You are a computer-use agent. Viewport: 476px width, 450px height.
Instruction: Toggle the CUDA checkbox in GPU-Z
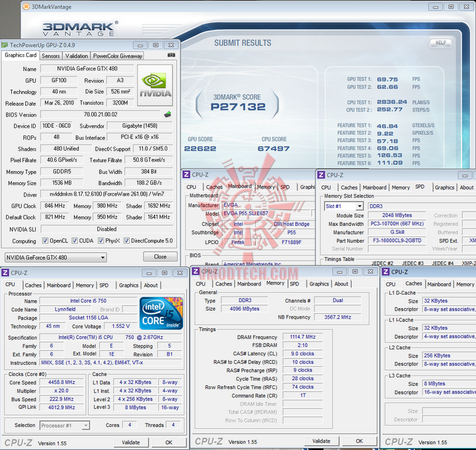pos(74,241)
